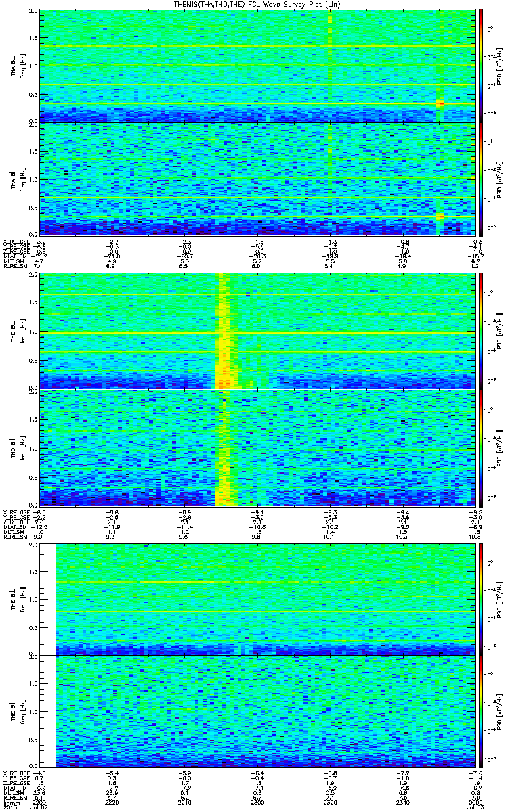
Task: Click the X_RE_GSE label under THE panels
Action: click(x=16, y=773)
